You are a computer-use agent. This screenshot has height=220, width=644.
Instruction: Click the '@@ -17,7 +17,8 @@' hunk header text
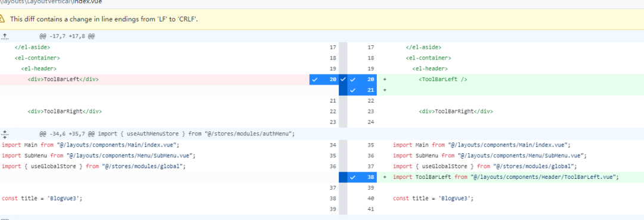coord(67,36)
